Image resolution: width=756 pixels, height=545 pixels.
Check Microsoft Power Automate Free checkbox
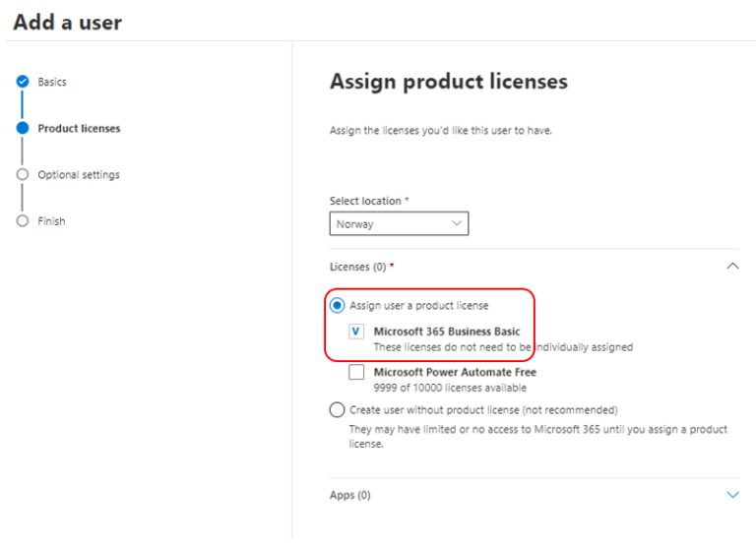pos(356,372)
